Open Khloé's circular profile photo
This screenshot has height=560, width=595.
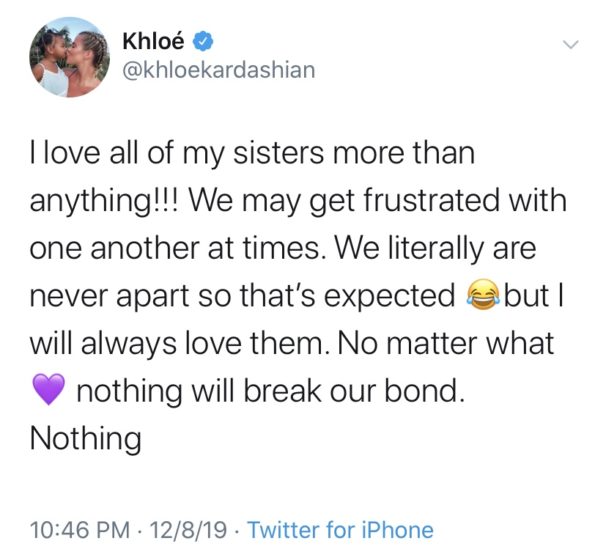tap(69, 57)
